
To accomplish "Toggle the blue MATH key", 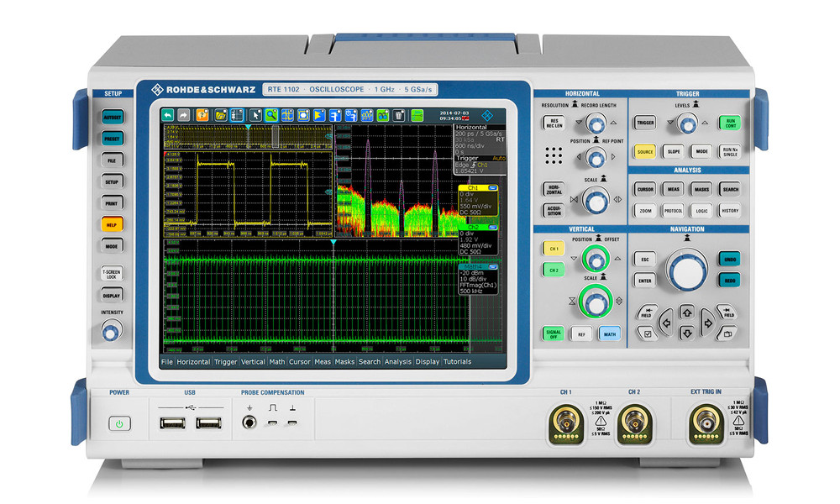I will click(x=610, y=334).
